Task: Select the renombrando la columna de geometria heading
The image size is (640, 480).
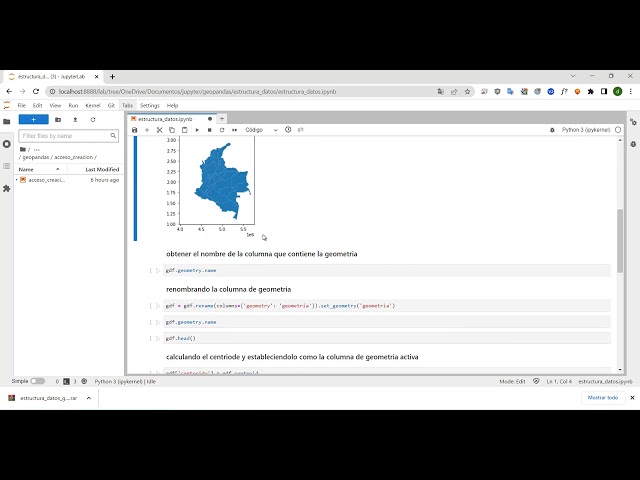Action: [x=229, y=289]
